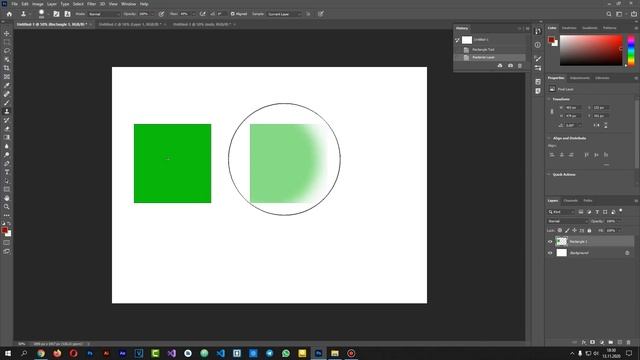The height and width of the screenshot is (360, 640).
Task: Hide the Rectangle 1 layer
Action: point(550,242)
